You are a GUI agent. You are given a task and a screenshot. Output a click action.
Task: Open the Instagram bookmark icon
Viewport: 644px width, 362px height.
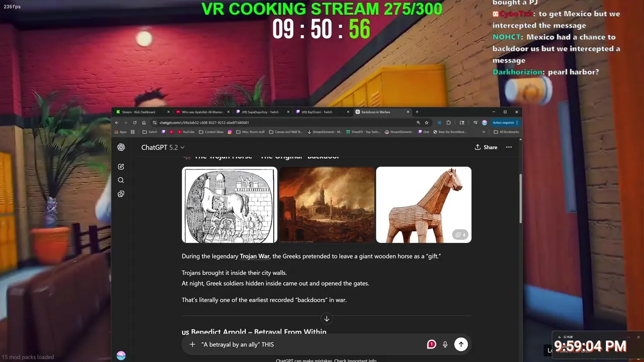230,132
